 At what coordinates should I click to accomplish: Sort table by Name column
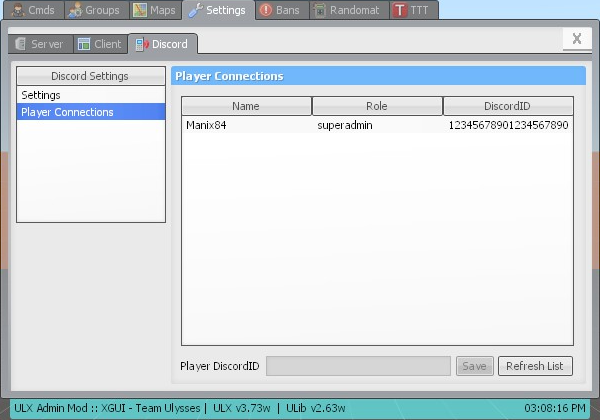coord(246,106)
